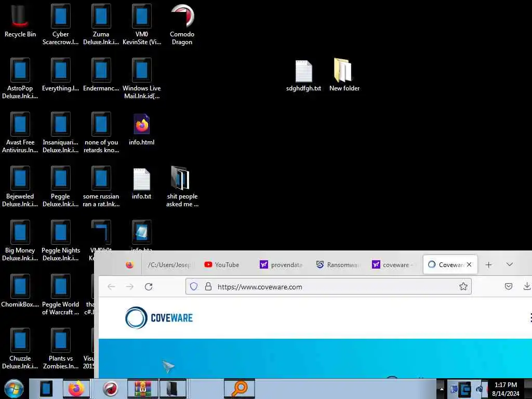Select Insaniquarium Deluxe desktop icon
Image resolution: width=532 pixels, height=399 pixels.
[x=60, y=132]
